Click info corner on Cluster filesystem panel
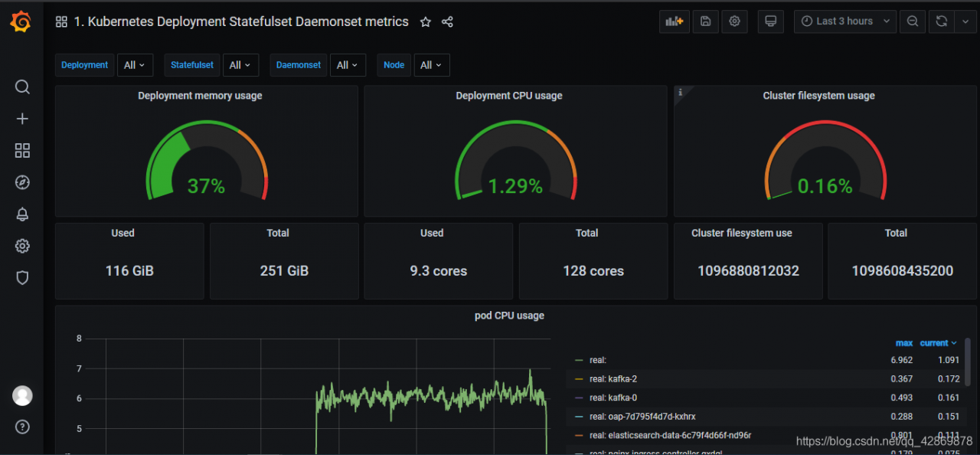Screen dimensions: 980x455 click(x=681, y=93)
